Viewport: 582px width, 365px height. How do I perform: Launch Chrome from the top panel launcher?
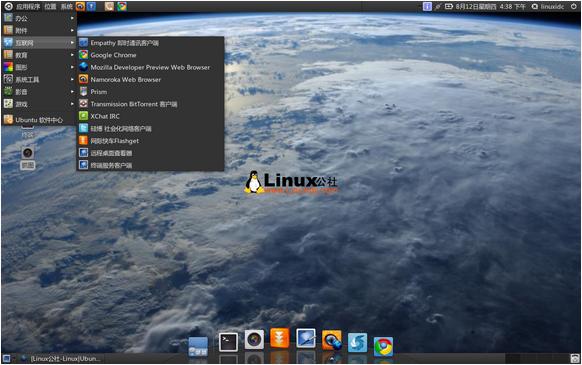click(121, 6)
